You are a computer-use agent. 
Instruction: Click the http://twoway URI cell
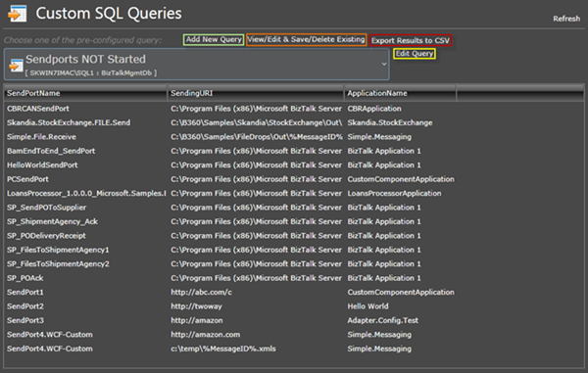[197, 306]
